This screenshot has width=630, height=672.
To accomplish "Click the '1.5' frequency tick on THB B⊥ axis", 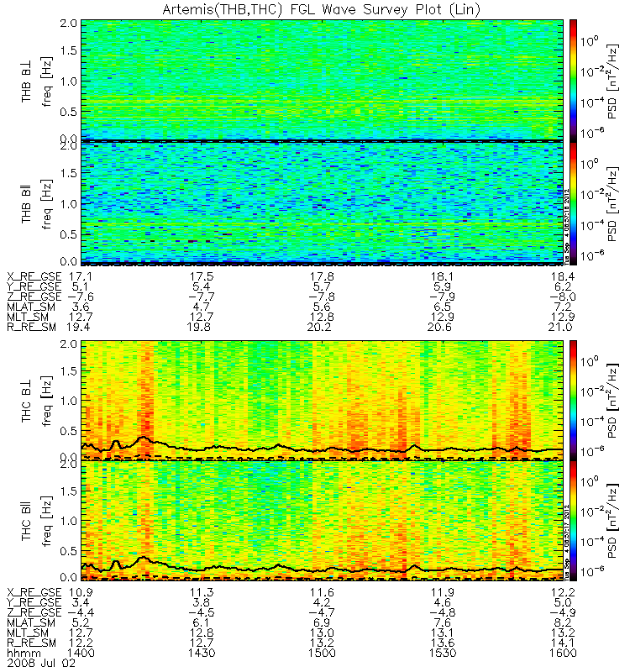I will [69, 50].
